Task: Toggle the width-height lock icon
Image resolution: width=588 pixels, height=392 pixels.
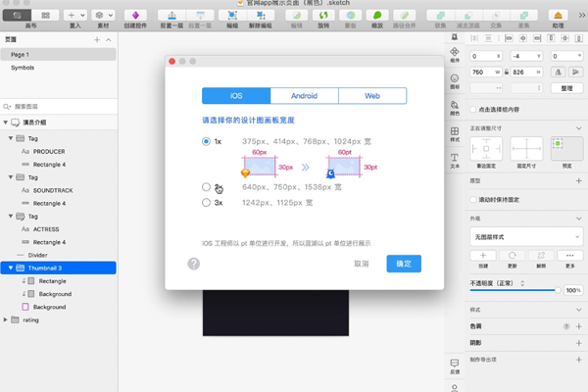Action: coord(507,72)
